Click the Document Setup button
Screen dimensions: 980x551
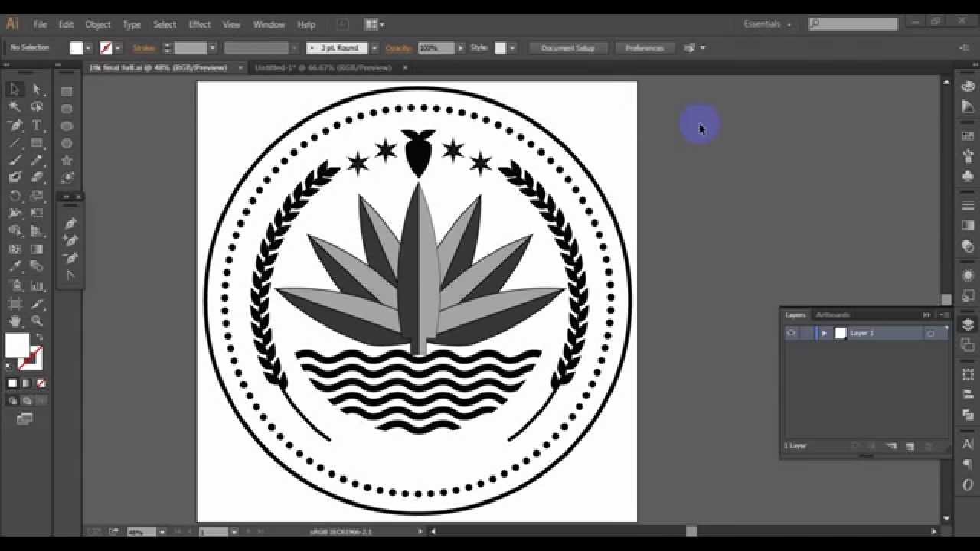568,47
